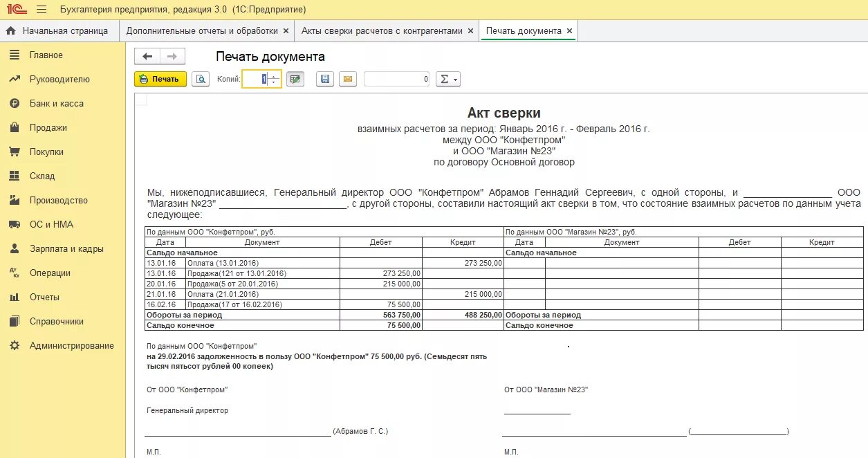The height and width of the screenshot is (458, 868).
Task: Click the Генеральный директор signature label
Action: [x=187, y=410]
